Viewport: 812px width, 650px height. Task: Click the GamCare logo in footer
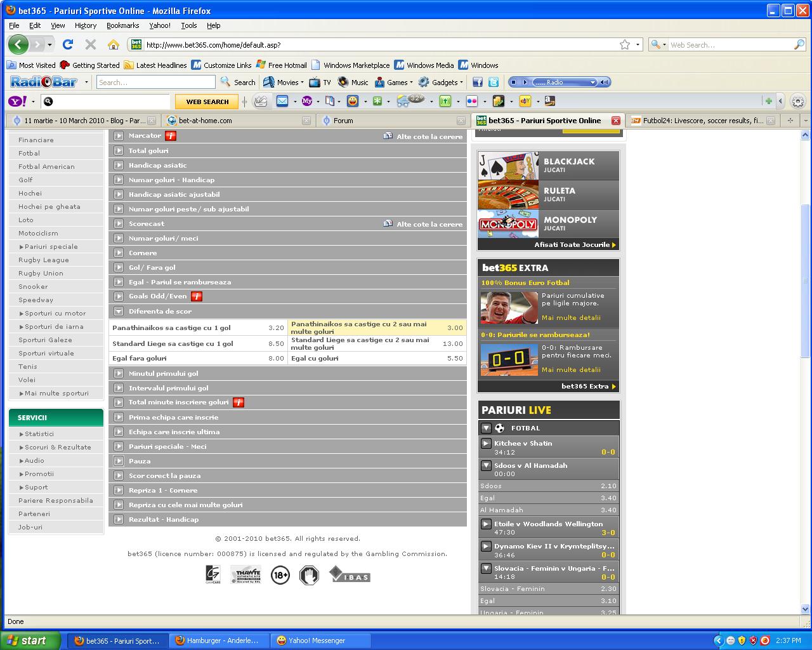pos(213,574)
